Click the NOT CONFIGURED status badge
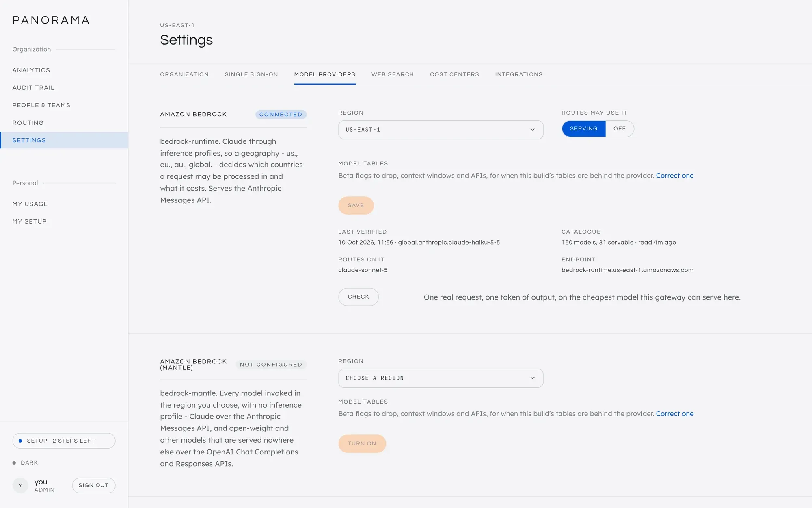812x508 pixels. [271, 365]
